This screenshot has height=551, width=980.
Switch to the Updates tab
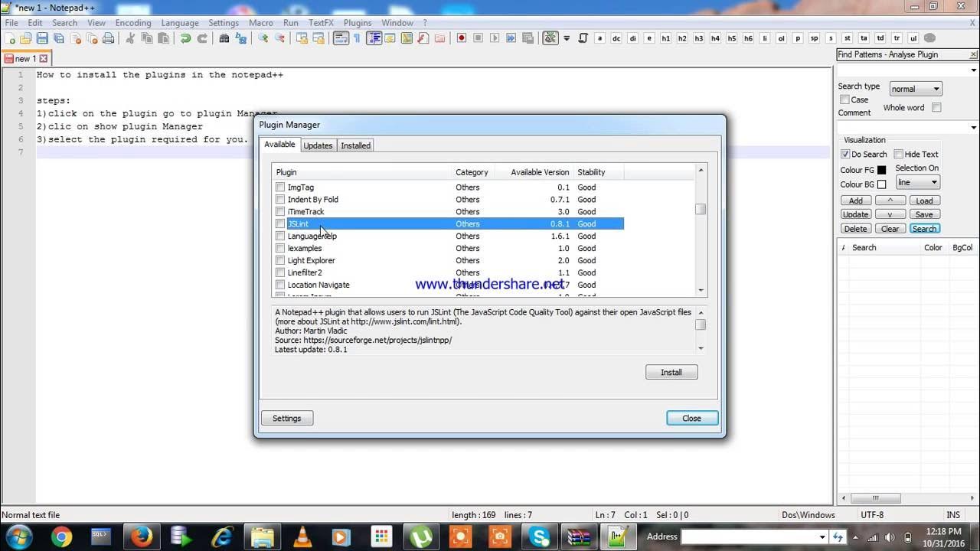tap(318, 145)
